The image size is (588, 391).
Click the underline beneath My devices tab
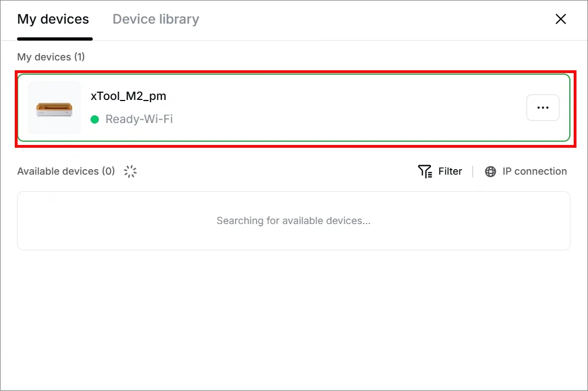coord(55,39)
